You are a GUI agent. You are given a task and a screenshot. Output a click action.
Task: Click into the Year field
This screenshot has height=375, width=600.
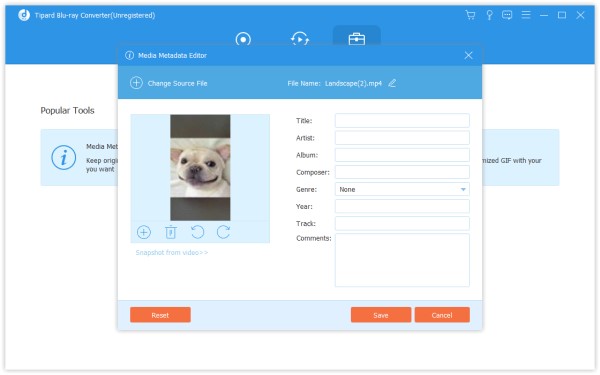pos(402,206)
